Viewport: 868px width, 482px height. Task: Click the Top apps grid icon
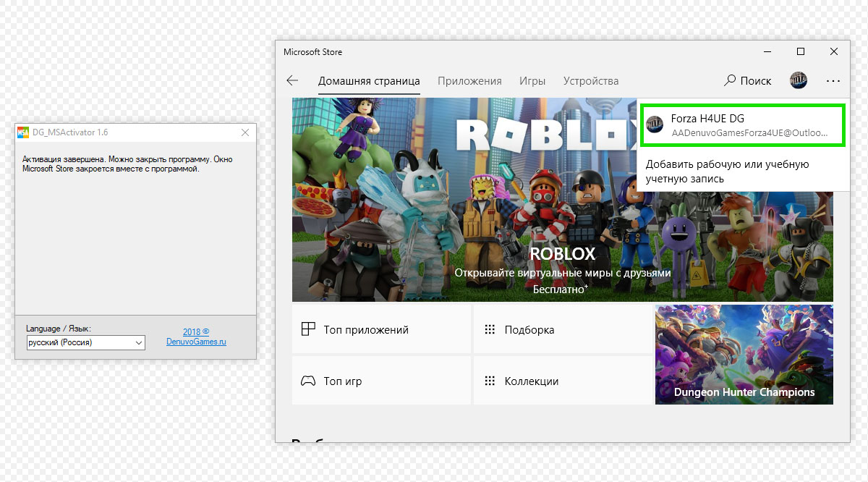(x=309, y=329)
